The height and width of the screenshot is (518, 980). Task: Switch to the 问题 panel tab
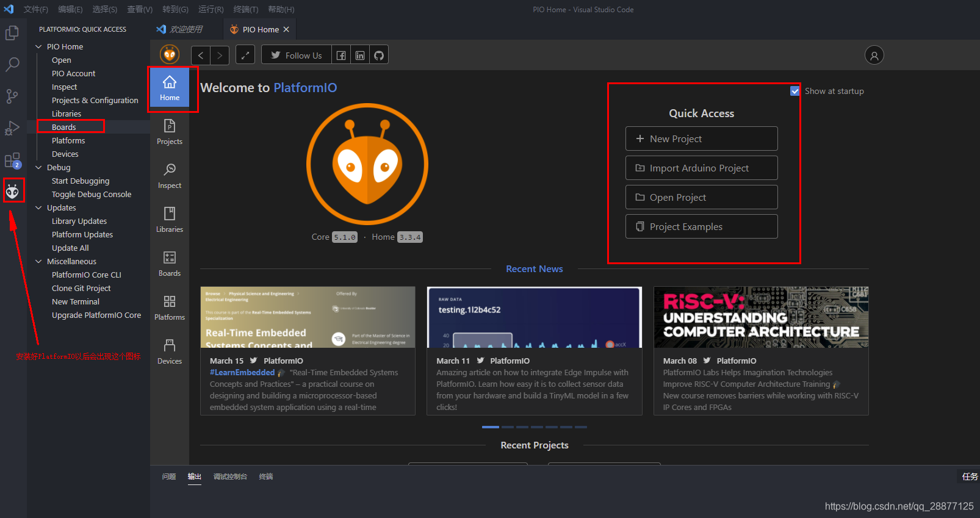pyautogui.click(x=169, y=477)
